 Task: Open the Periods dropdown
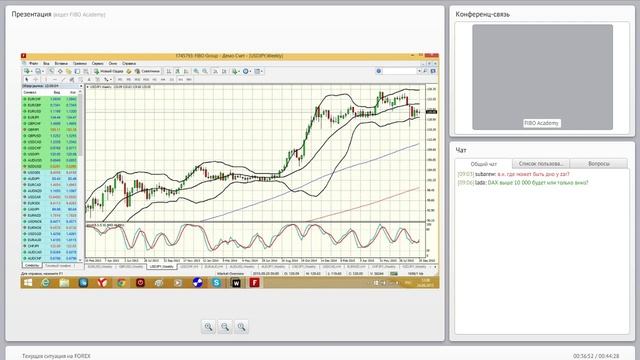click(x=247, y=71)
